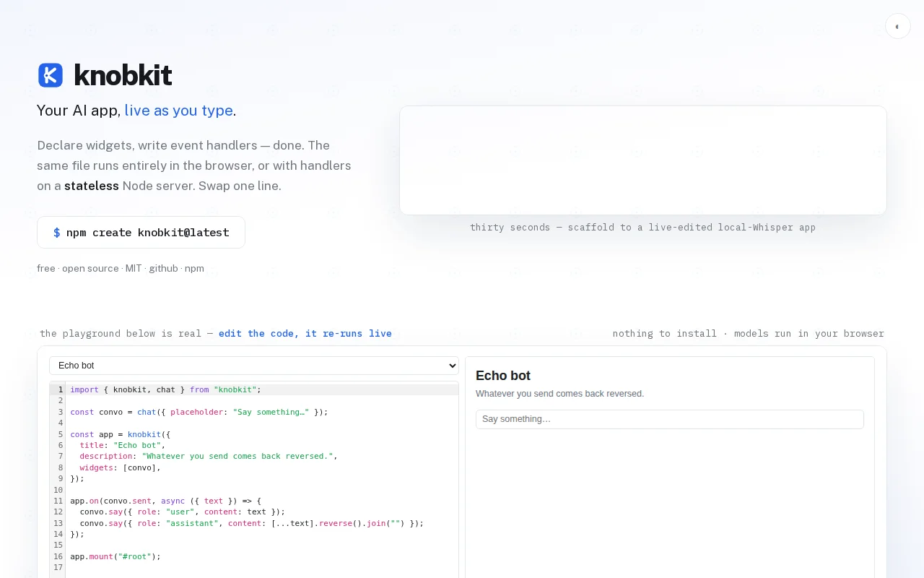Open the npm link below the command
924x578 pixels.
(x=194, y=269)
